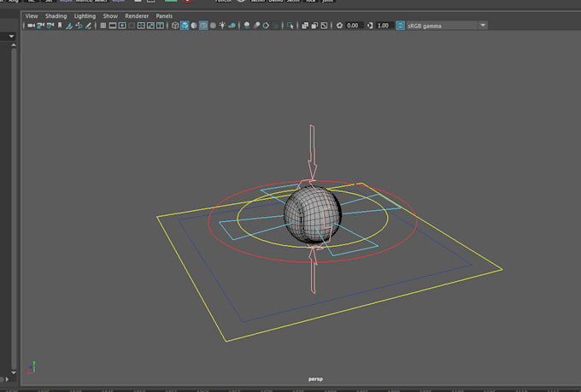Open the Shading menu
The image size is (581, 392).
pyautogui.click(x=56, y=16)
